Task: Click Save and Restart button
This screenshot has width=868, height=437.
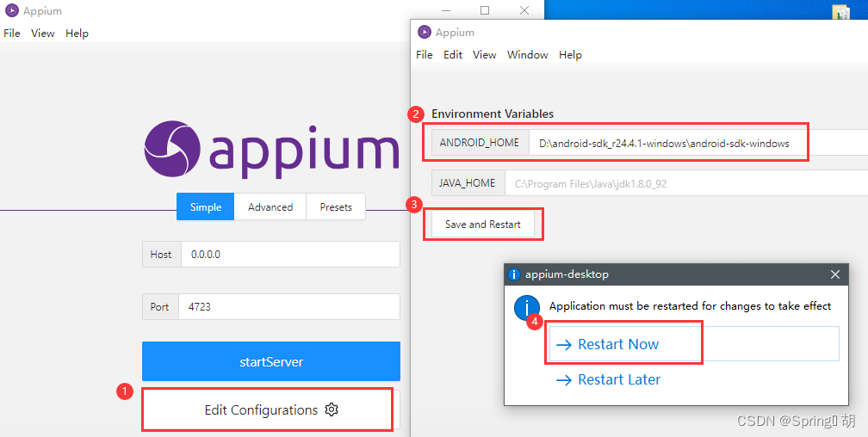Action: pos(483,224)
